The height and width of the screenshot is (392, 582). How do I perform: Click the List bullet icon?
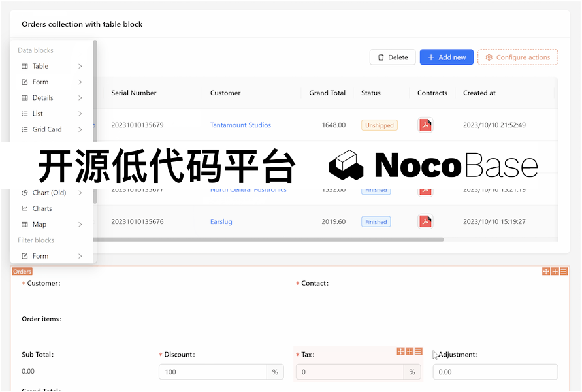point(25,114)
